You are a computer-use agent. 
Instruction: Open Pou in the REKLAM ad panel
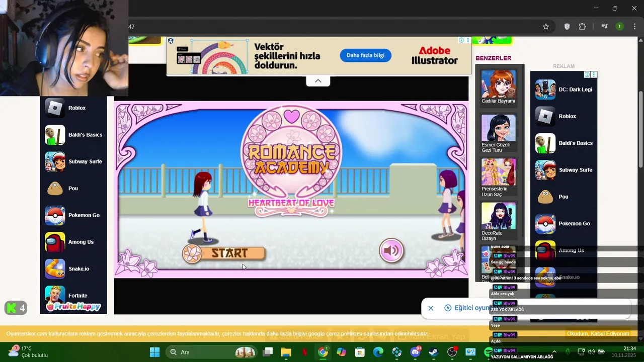point(564,197)
